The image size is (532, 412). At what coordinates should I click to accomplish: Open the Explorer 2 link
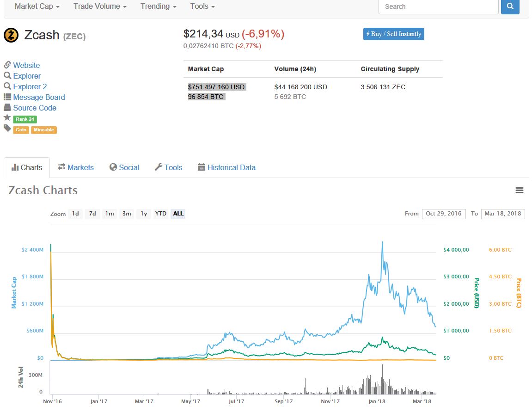[30, 86]
